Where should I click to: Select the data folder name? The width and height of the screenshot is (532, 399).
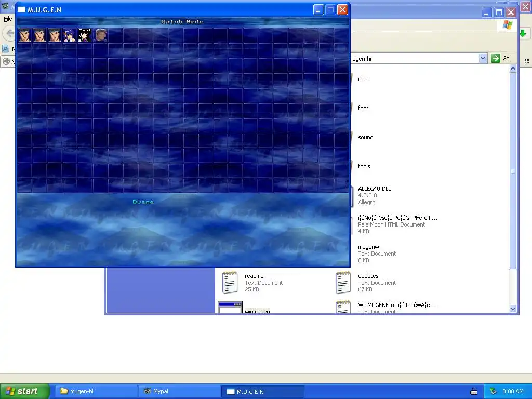coord(364,79)
